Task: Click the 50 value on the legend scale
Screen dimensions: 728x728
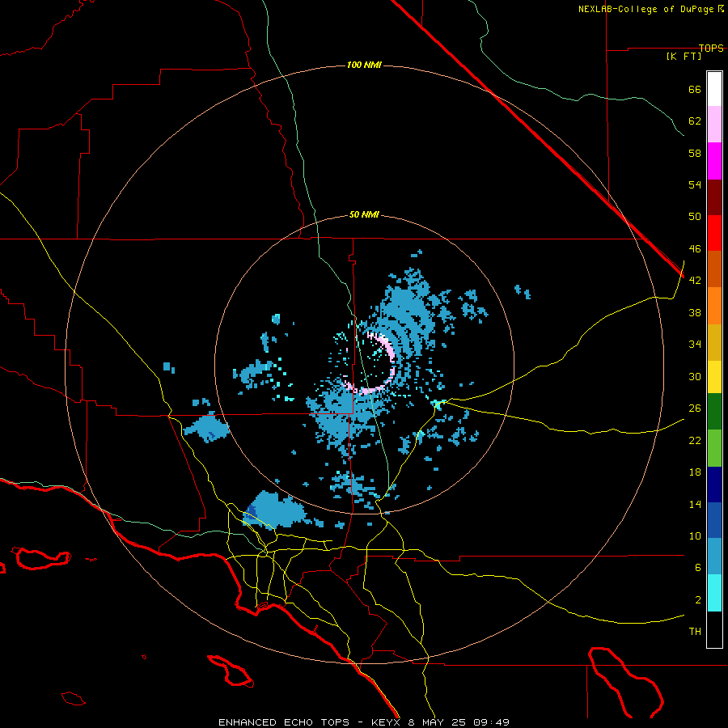Action: click(x=695, y=217)
